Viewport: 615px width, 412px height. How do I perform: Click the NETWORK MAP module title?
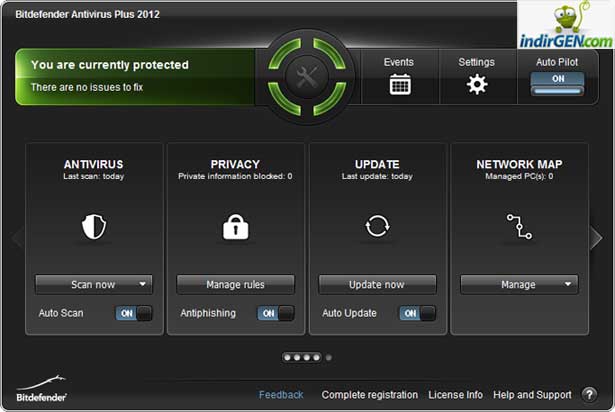click(519, 164)
